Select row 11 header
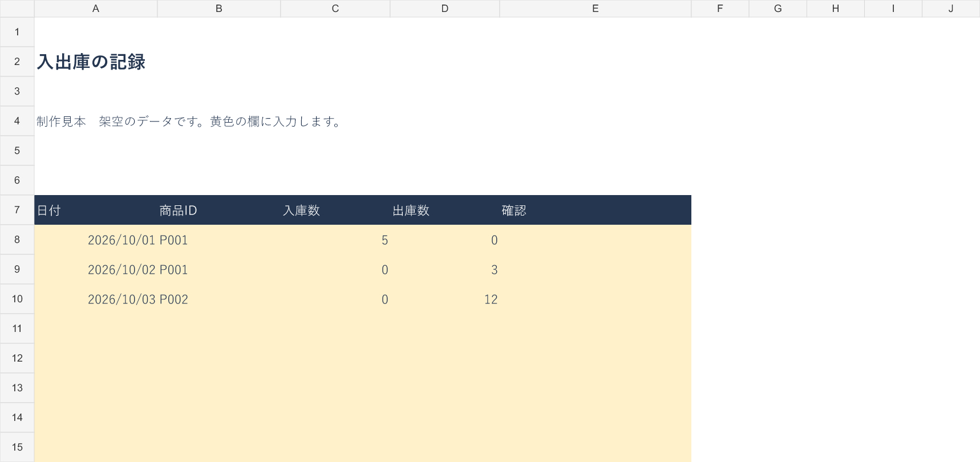 (x=17, y=329)
